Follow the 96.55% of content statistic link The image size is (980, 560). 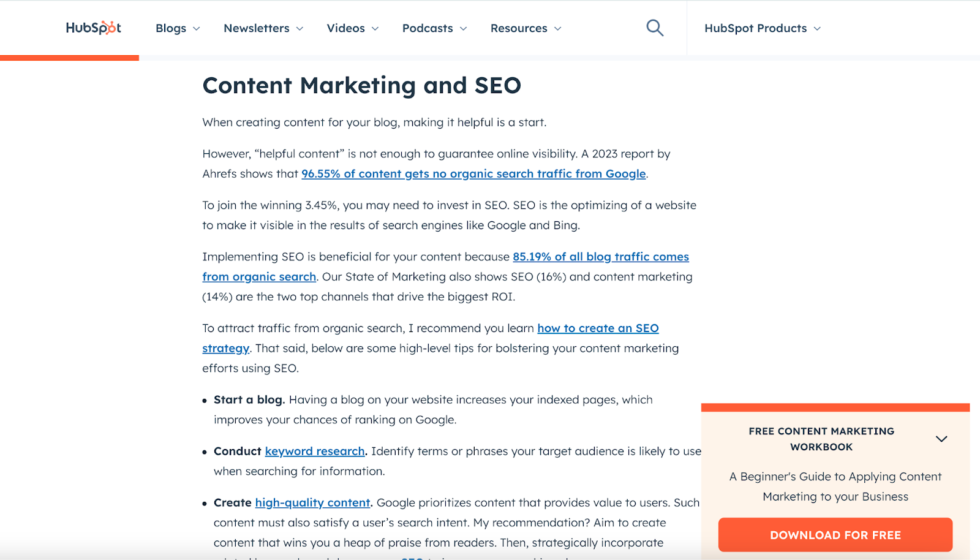(x=473, y=174)
